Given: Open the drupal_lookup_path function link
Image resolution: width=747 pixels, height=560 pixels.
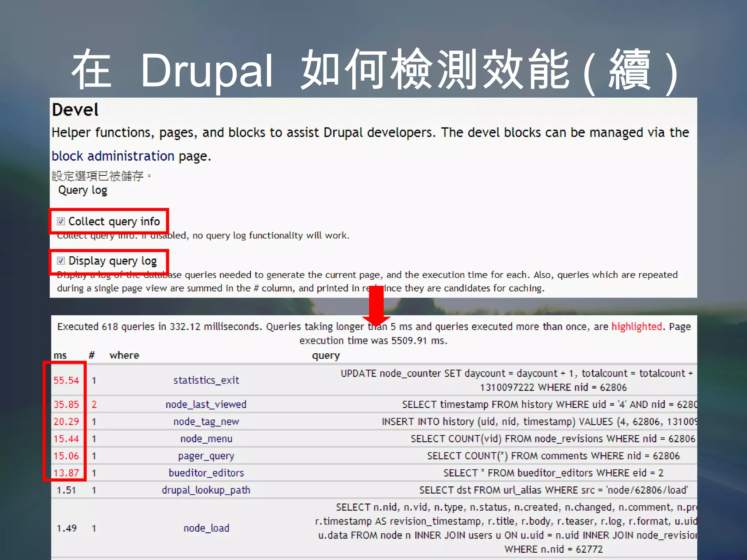Looking at the screenshot, I should click(x=206, y=490).
